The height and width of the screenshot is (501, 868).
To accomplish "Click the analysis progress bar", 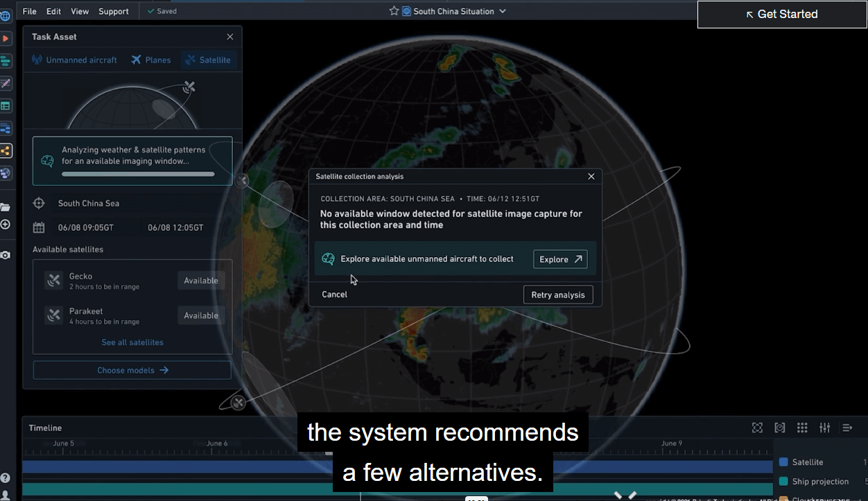I will tap(138, 174).
